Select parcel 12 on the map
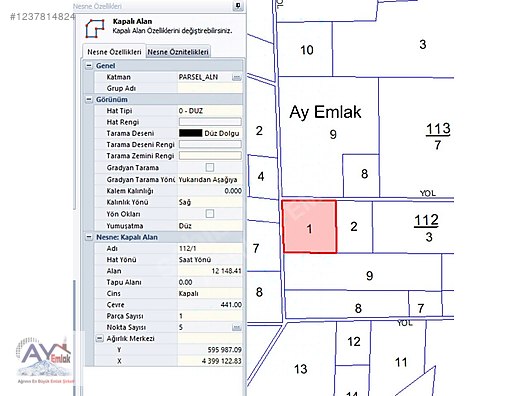 (354, 342)
